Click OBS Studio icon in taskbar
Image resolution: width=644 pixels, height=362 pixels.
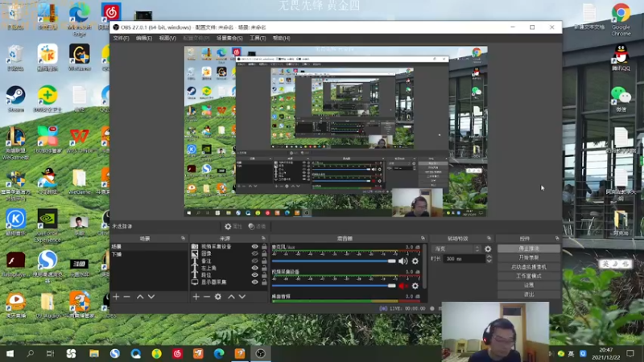[x=260, y=353]
